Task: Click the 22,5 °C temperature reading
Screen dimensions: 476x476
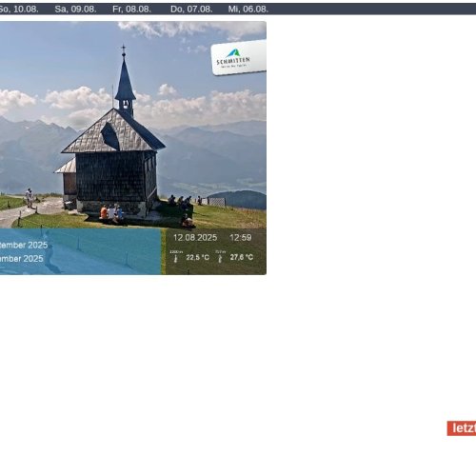Action: pyautogui.click(x=198, y=257)
